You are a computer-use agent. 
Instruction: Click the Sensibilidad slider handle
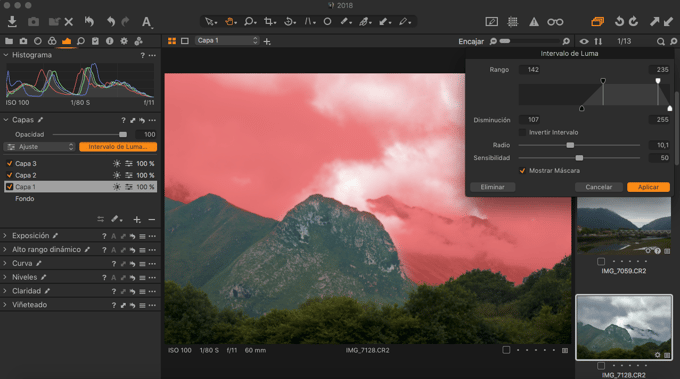point(579,158)
